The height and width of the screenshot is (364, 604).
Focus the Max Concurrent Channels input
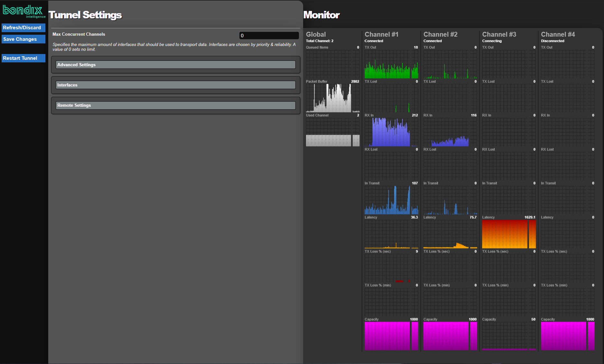coord(269,35)
